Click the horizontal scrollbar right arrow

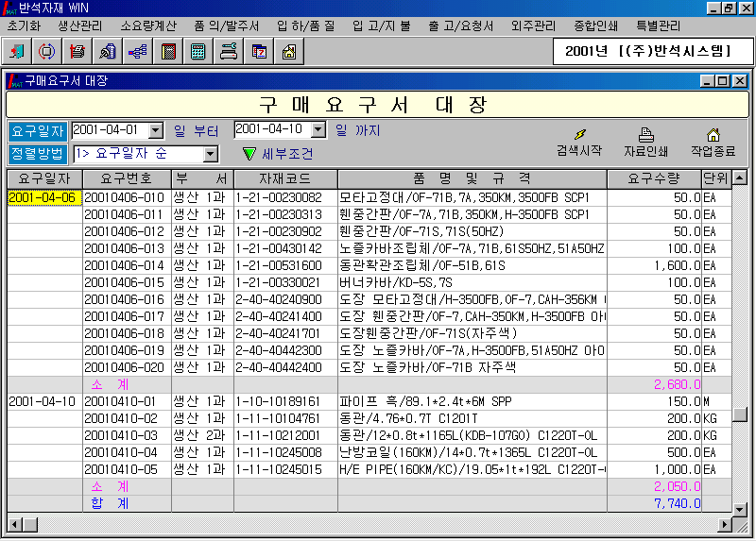(726, 523)
